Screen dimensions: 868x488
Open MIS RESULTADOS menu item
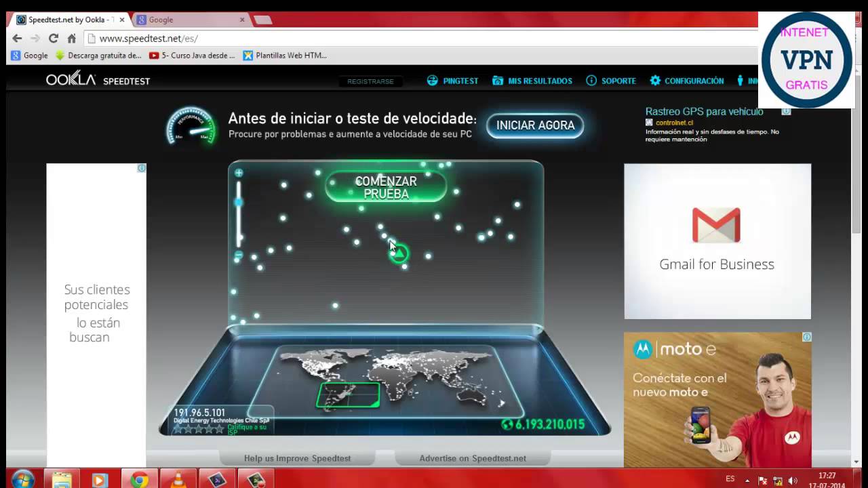pyautogui.click(x=540, y=81)
